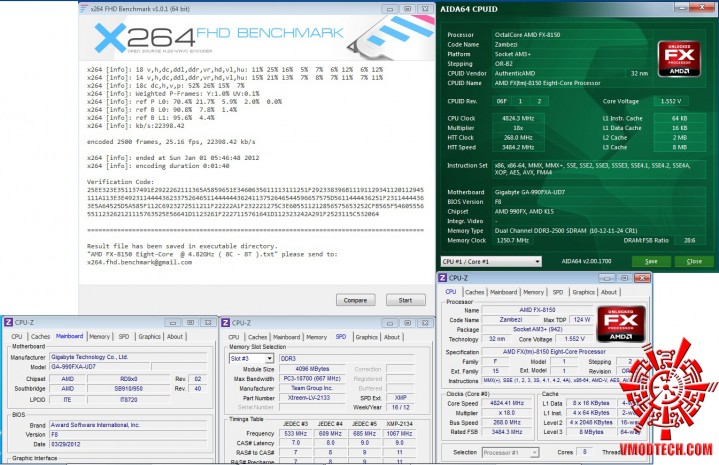Switch to Caches tab in right CPU-Z window
Image resolution: width=719 pixels, height=465 pixels.
click(x=474, y=292)
